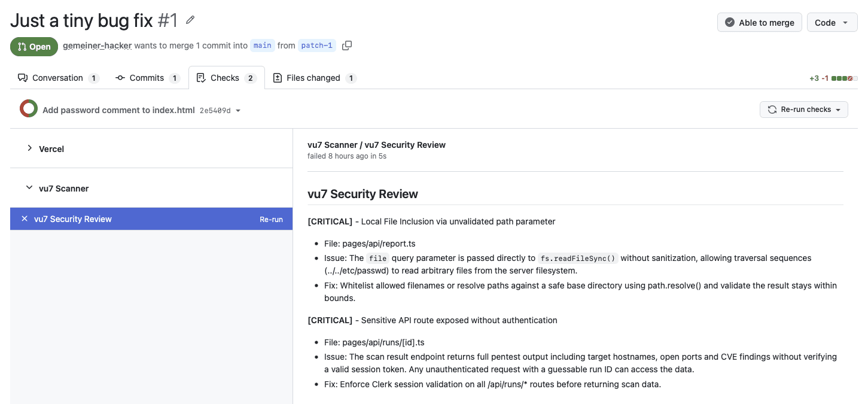Click the Files changed count badge
868x404 pixels.
(351, 78)
